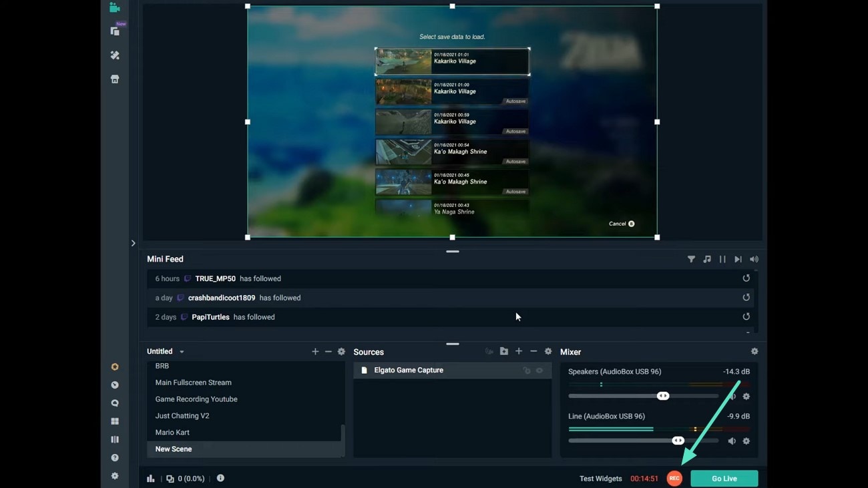This screenshot has width=868, height=488.
Task: Open the layered squares icon marked New
Action: [115, 31]
